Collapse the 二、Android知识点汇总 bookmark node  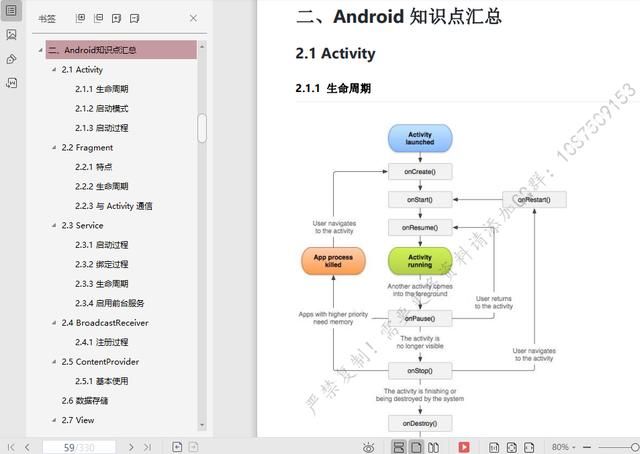[x=40, y=50]
